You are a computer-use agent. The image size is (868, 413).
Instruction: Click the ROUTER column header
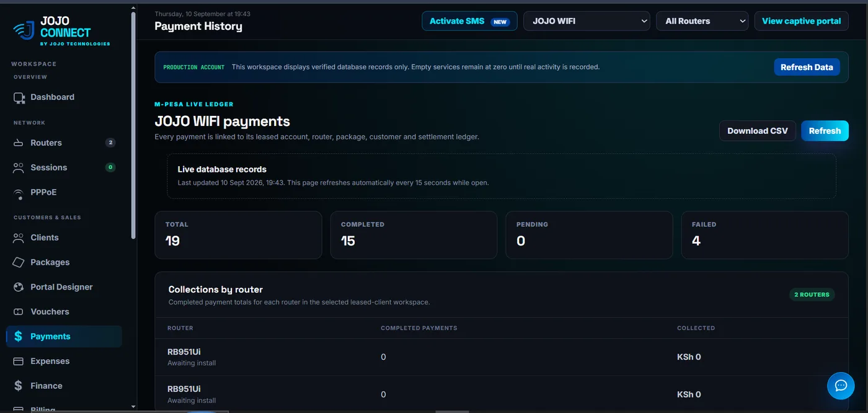(180, 328)
